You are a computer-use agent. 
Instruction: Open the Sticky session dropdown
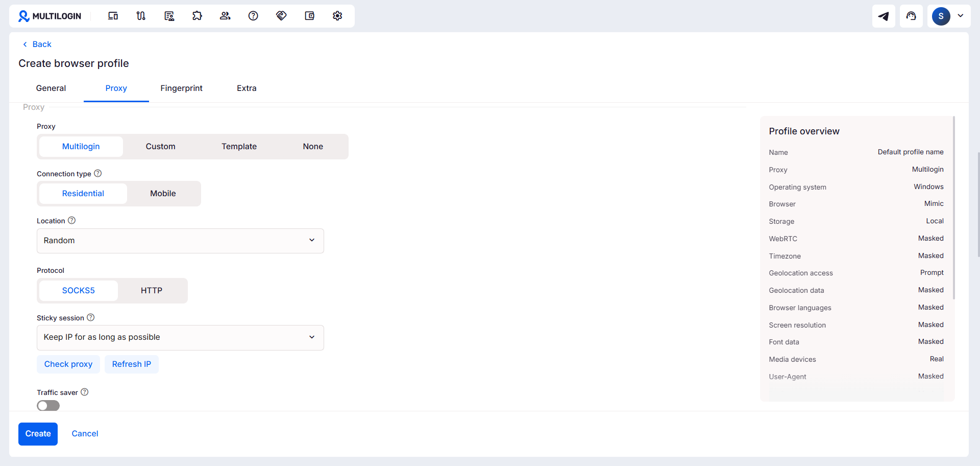(180, 337)
